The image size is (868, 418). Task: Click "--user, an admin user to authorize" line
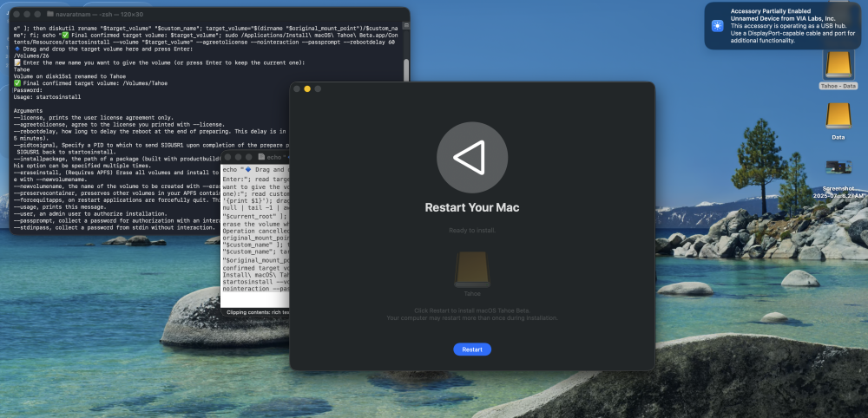pyautogui.click(x=89, y=213)
